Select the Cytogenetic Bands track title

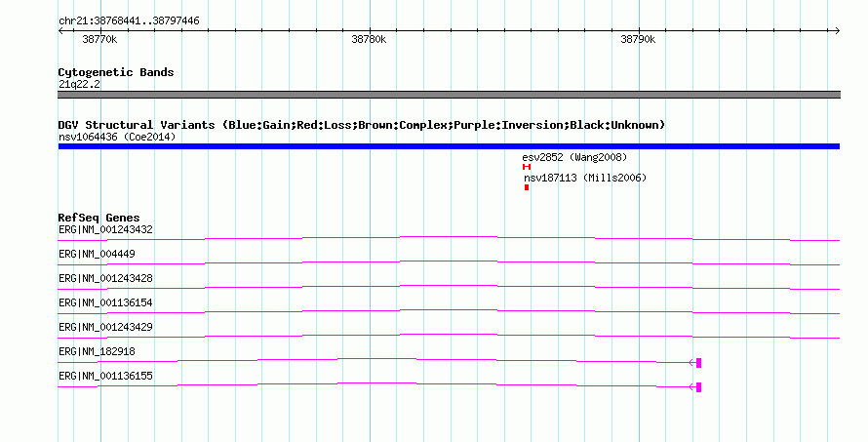click(x=116, y=72)
